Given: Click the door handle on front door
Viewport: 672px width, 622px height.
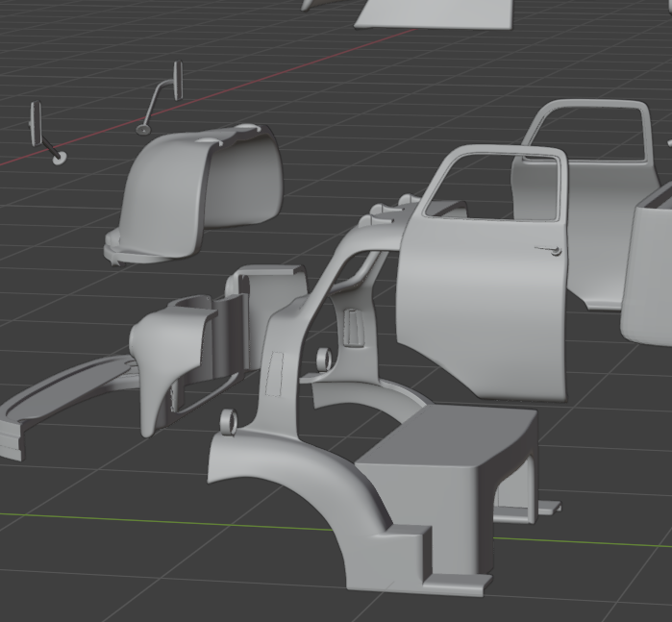Looking at the screenshot, I should click(549, 250).
